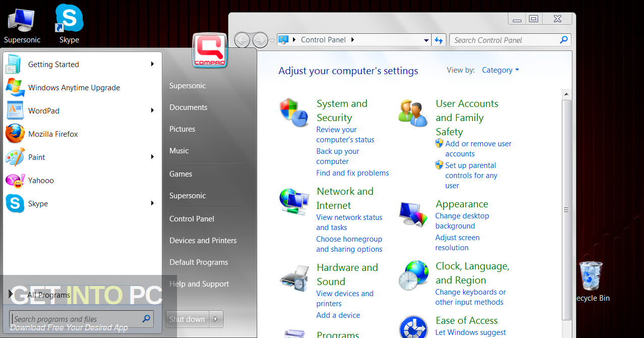
Task: Click the WordPad icon in Start menu
Action: click(15, 110)
